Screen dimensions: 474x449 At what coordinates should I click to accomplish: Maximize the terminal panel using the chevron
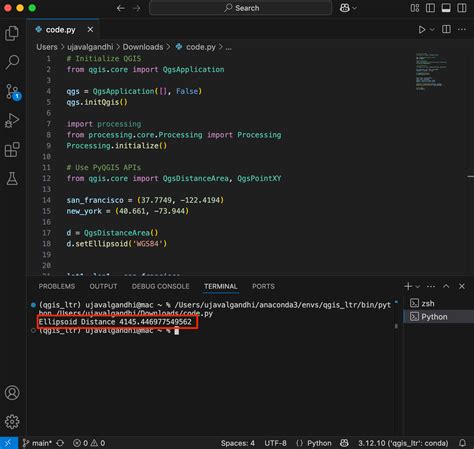click(446, 286)
